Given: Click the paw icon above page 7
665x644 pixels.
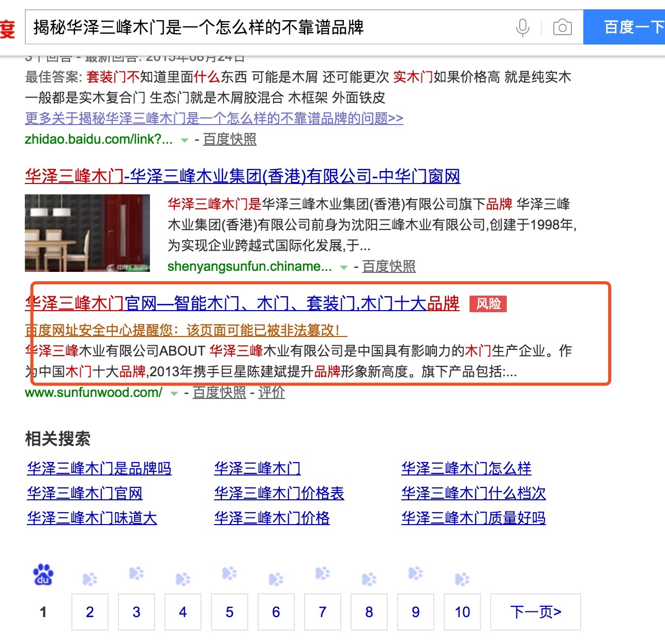Looking at the screenshot, I should pos(323,573).
